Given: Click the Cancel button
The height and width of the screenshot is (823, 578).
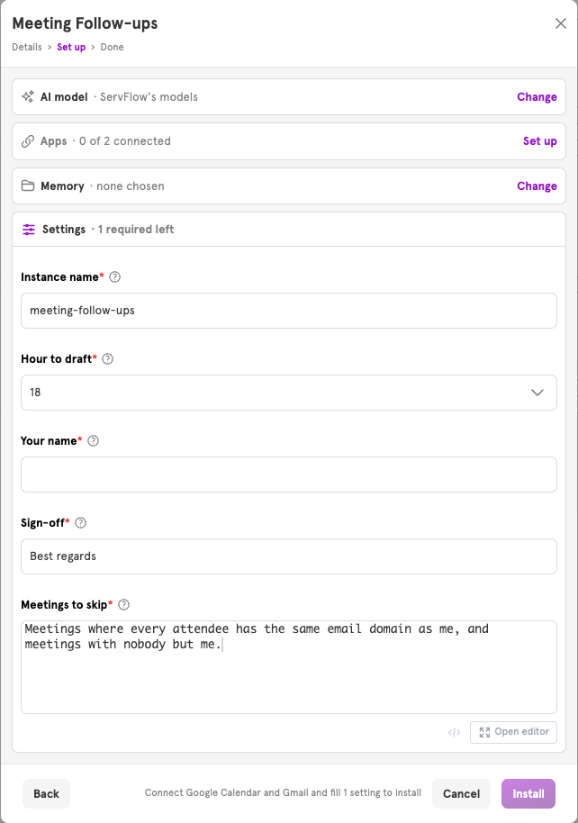Looking at the screenshot, I should click(x=461, y=794).
